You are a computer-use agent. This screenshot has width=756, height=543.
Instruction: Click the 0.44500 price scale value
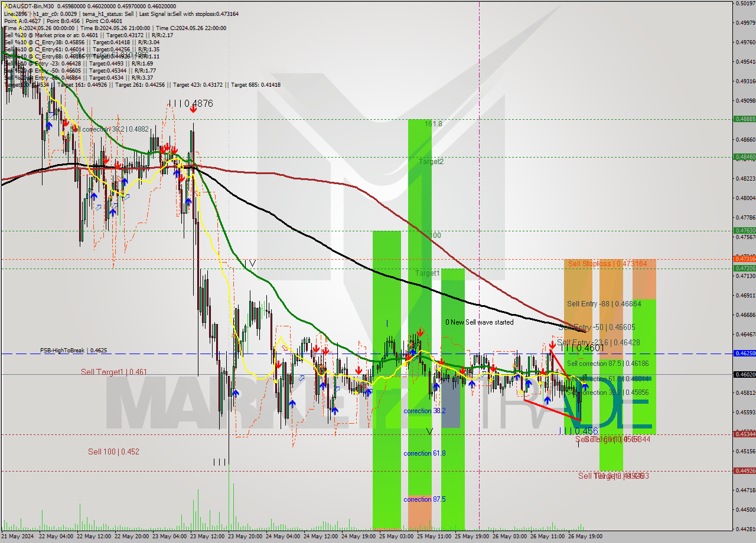point(745,509)
